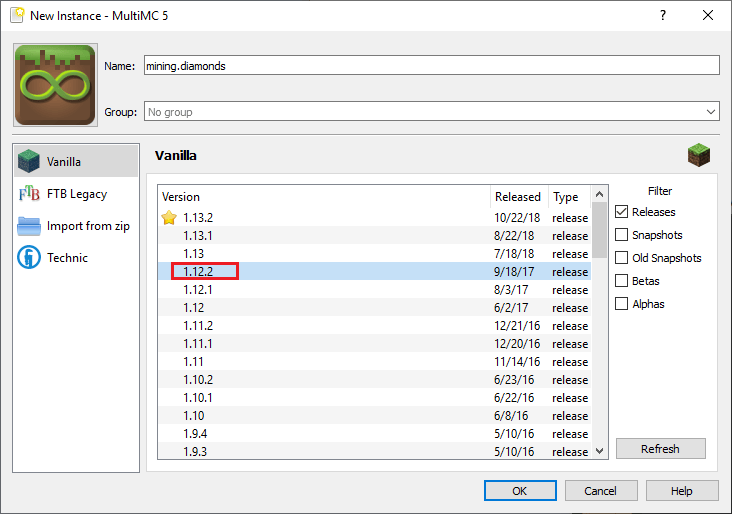Refresh the version list
This screenshot has width=732, height=514.
661,449
